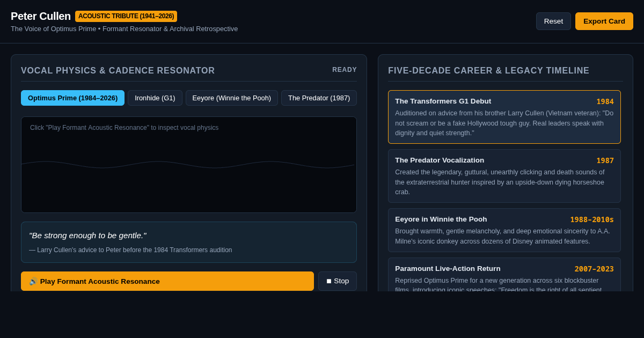Image resolution: width=644 pixels, height=338 pixels.
Task: Select the Optimus Prime (1984–2026) voice tab
Action: 72,98
